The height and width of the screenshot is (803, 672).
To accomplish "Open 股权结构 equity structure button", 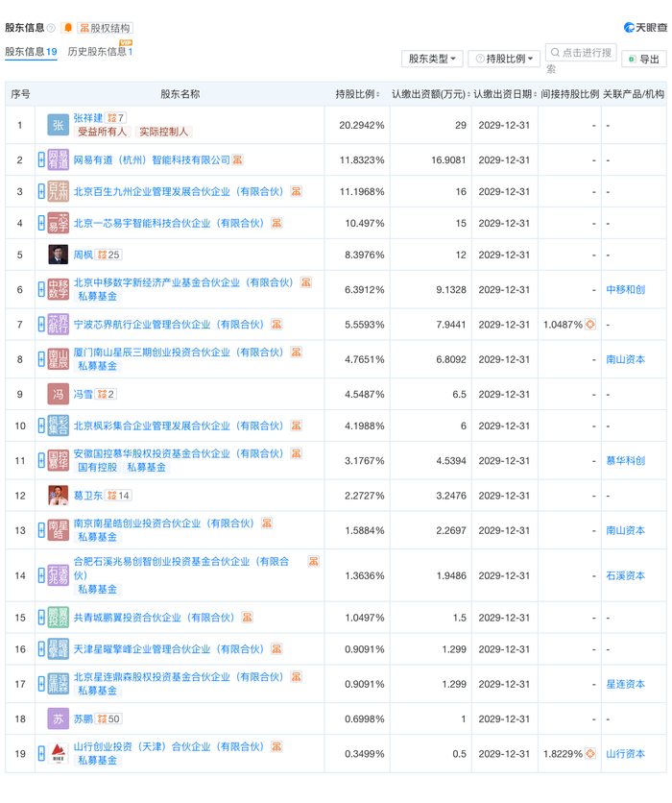I will (105, 28).
